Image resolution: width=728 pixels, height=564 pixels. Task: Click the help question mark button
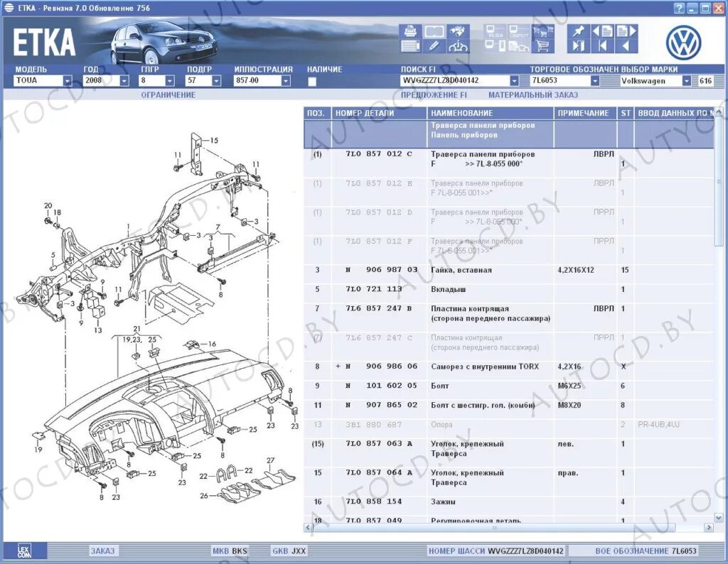[679, 8]
